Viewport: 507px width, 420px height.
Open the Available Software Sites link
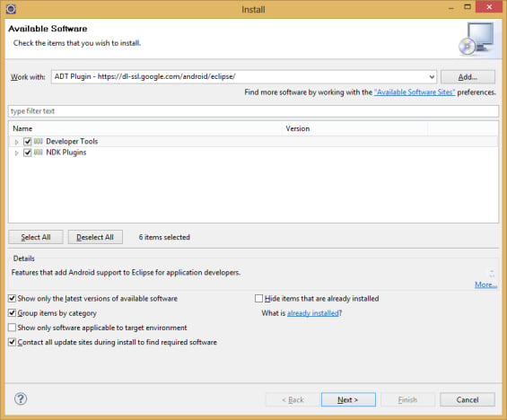pos(415,92)
